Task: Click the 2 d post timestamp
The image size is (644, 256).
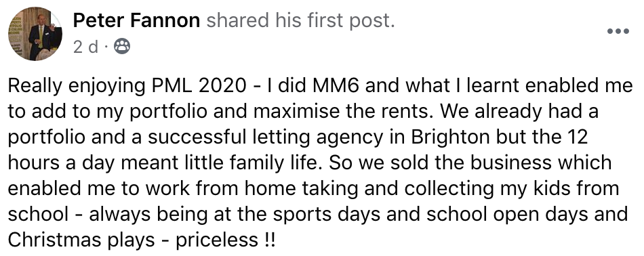Action: (85, 47)
